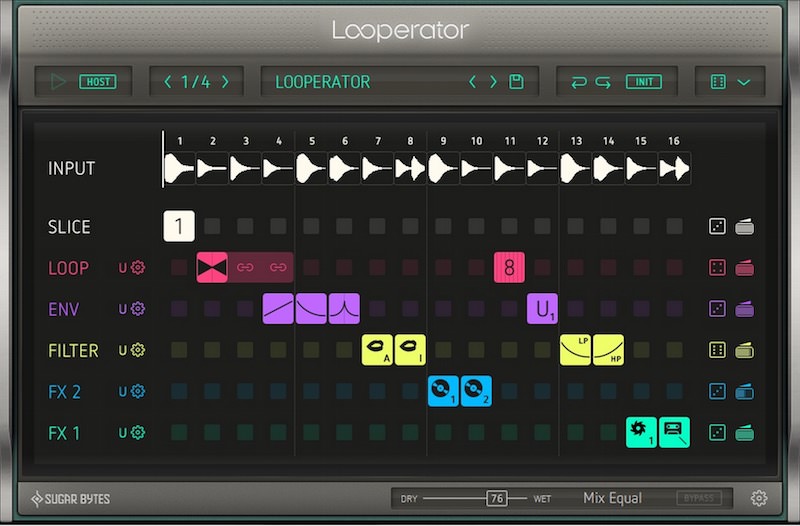Open LOOP row settings gear
Screen dimensions: 800x526
(x=138, y=267)
